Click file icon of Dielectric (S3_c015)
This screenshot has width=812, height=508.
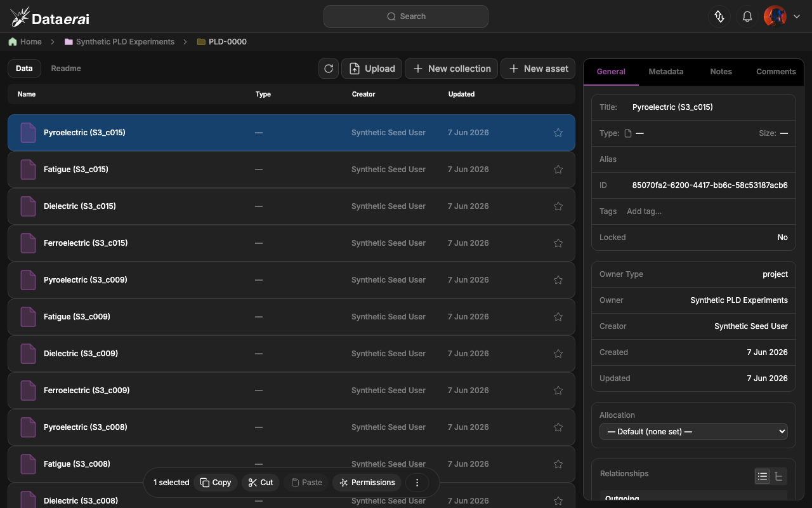(29, 206)
